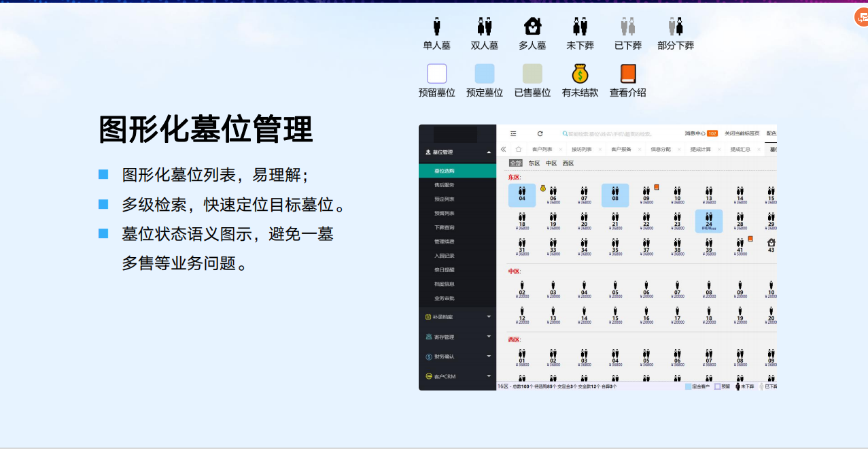Select highlighted double tomb 04 in 东区

coord(522,195)
